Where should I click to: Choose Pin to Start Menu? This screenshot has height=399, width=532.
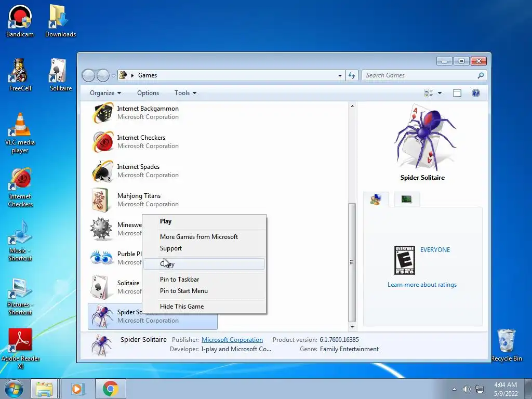pos(204,291)
